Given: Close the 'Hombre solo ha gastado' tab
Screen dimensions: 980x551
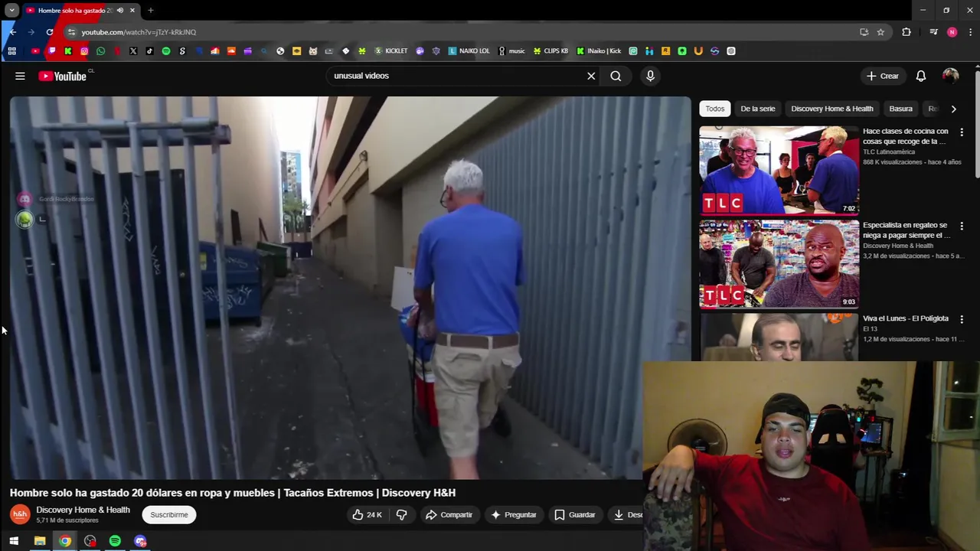Looking at the screenshot, I should coord(132,11).
